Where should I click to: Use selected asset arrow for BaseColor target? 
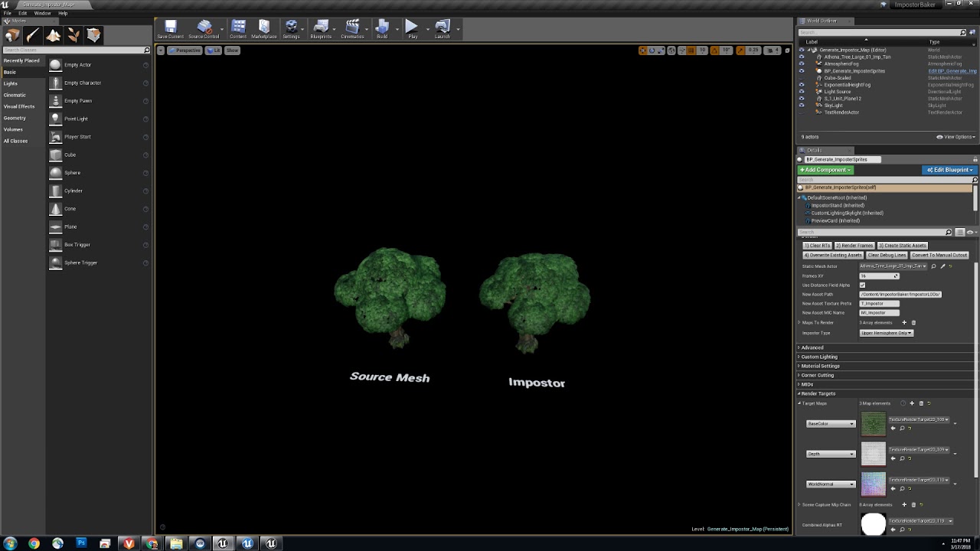point(893,428)
